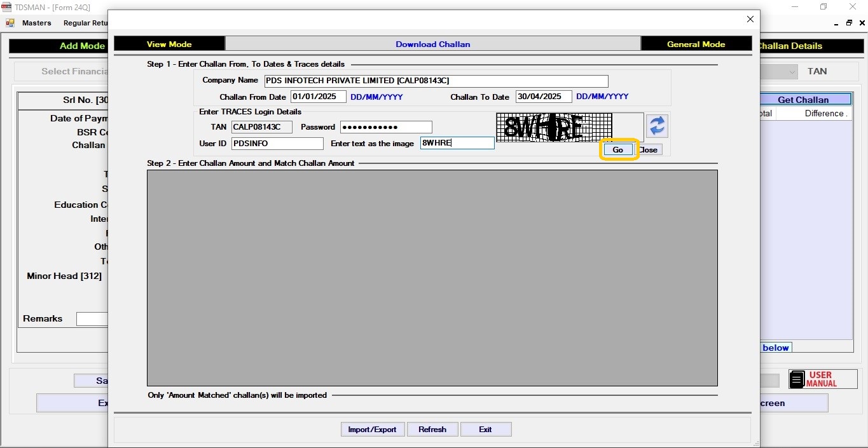
Task: Click the Challan To Date field
Action: point(543,97)
